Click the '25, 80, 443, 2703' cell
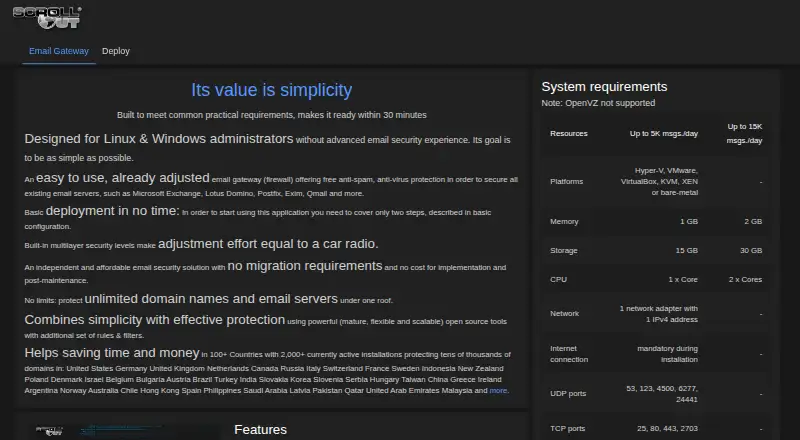The width and height of the screenshot is (800, 440). pos(667,429)
